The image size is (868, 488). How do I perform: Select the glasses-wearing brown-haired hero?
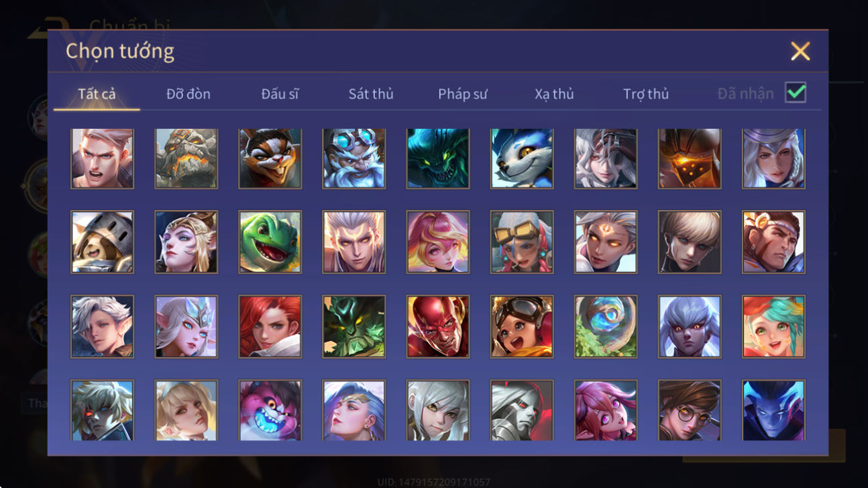pos(690,410)
